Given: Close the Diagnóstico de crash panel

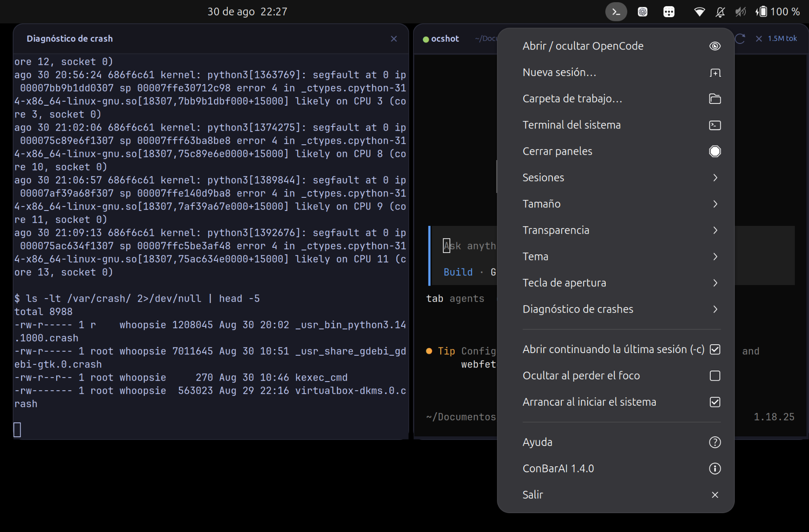Looking at the screenshot, I should coord(394,39).
